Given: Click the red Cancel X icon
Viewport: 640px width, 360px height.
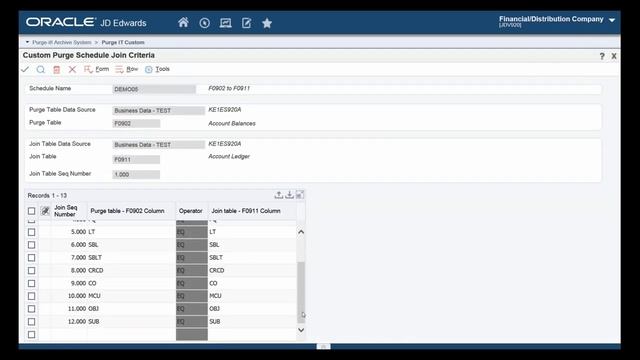Looking at the screenshot, I should (x=72, y=69).
